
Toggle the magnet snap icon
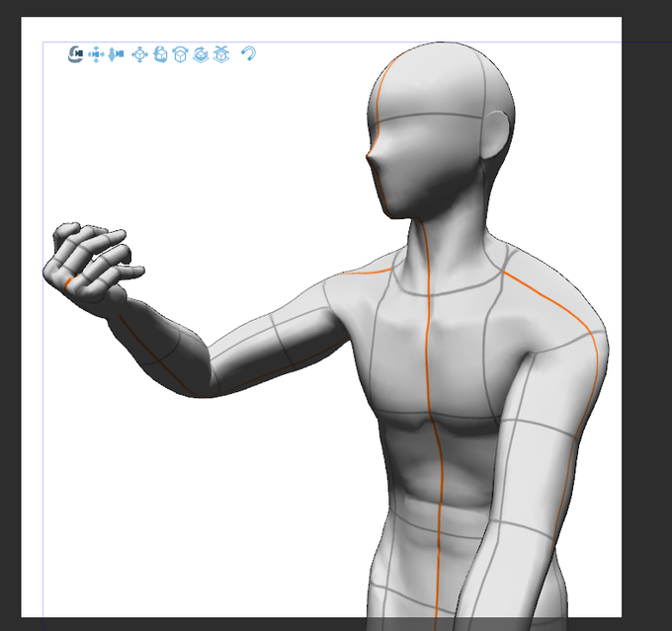coord(248,54)
